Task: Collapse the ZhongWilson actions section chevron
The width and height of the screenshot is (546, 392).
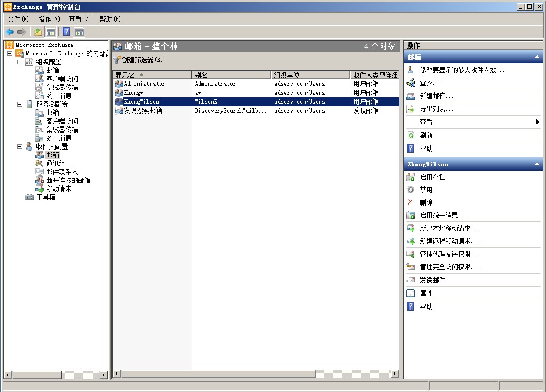Action: (537, 164)
